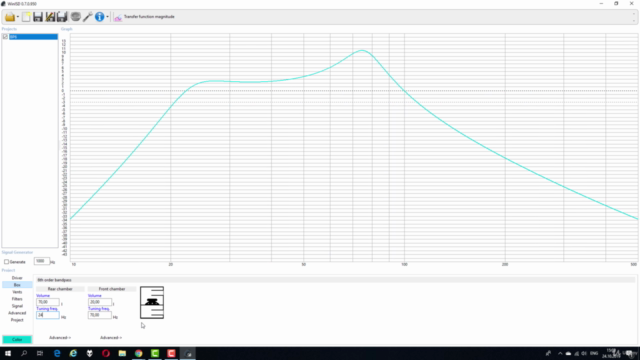This screenshot has width=640, height=360.
Task: Open Task View on the taskbar
Action: [40, 353]
